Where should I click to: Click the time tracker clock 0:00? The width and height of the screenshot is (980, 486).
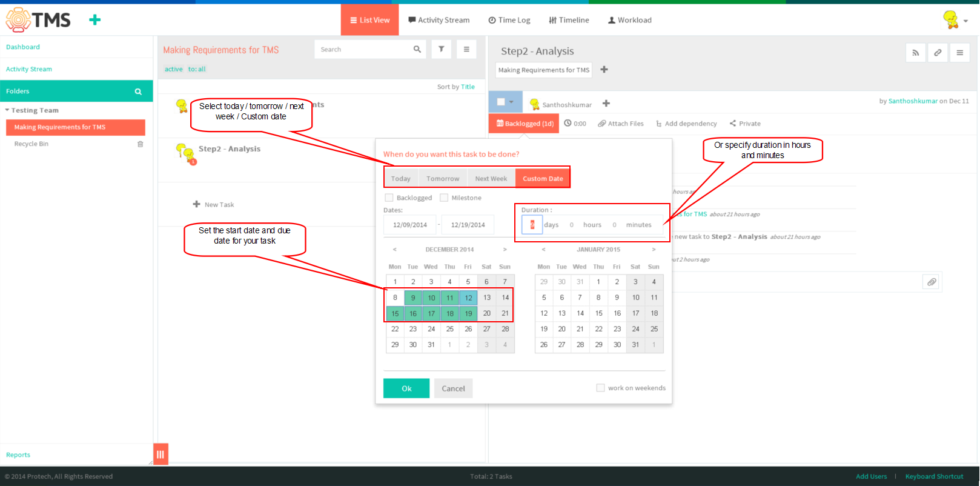click(575, 124)
